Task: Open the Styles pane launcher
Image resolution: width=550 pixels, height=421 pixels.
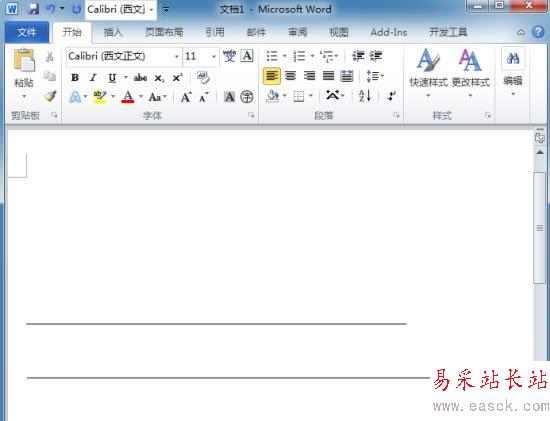Action: [488, 115]
